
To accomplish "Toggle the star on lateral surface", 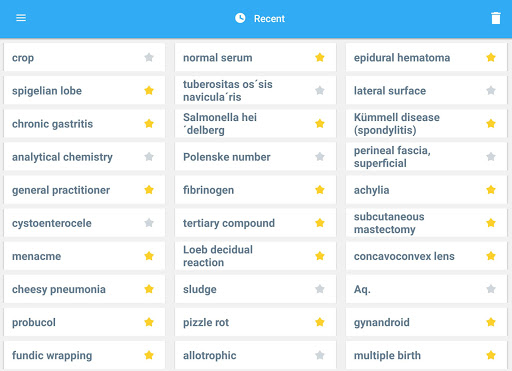I will [x=491, y=90].
